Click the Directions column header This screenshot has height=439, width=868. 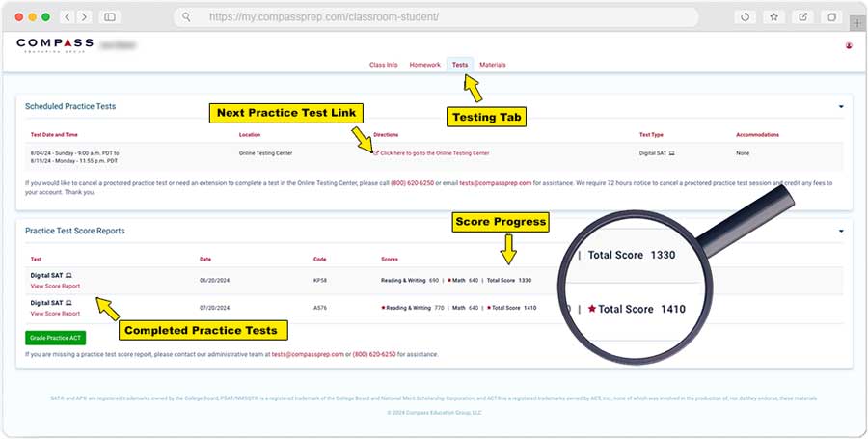point(386,134)
